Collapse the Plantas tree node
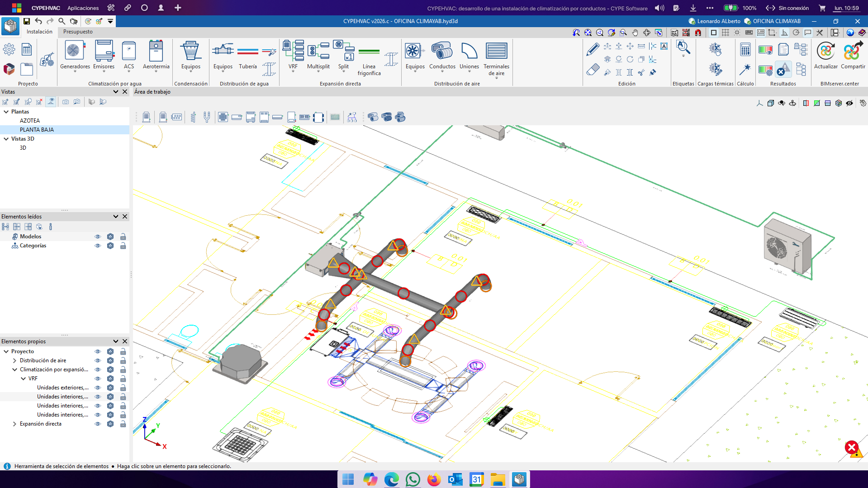This screenshot has width=868, height=488. coord(6,112)
